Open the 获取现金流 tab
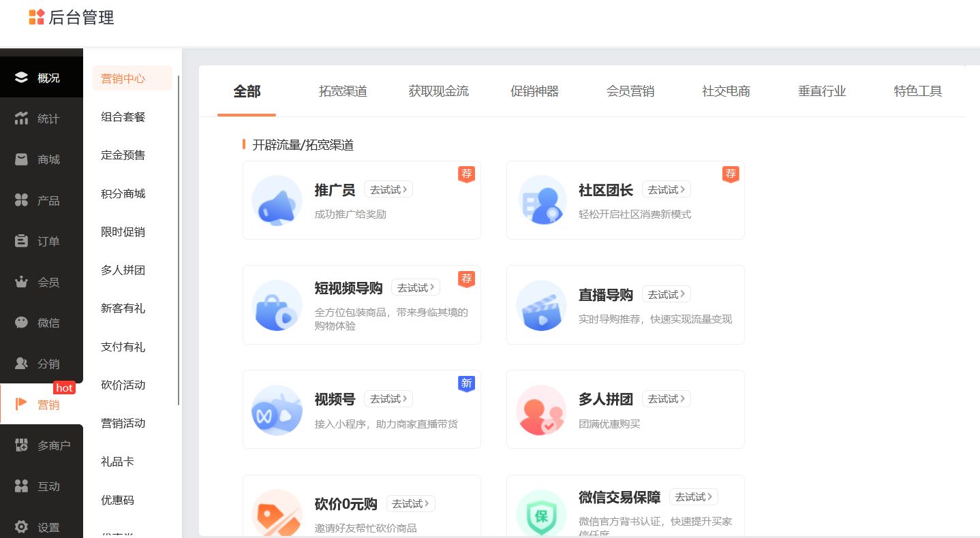The height and width of the screenshot is (538, 980). (x=439, y=91)
